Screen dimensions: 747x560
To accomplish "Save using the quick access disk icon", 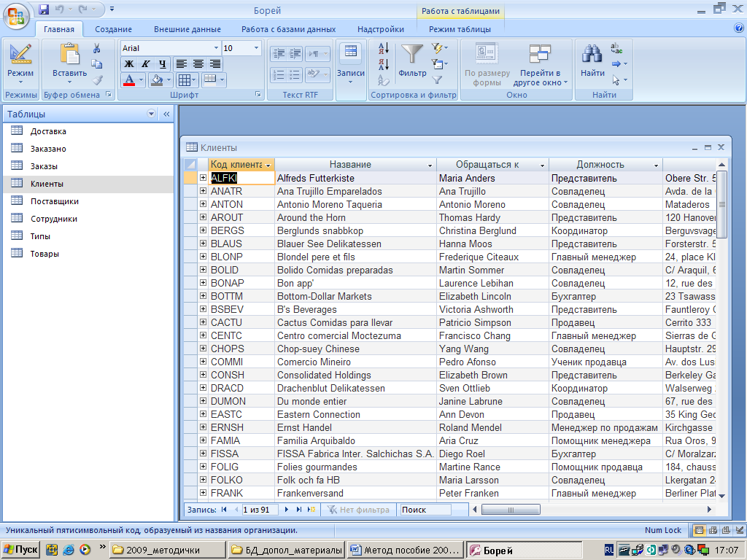I will point(44,9).
